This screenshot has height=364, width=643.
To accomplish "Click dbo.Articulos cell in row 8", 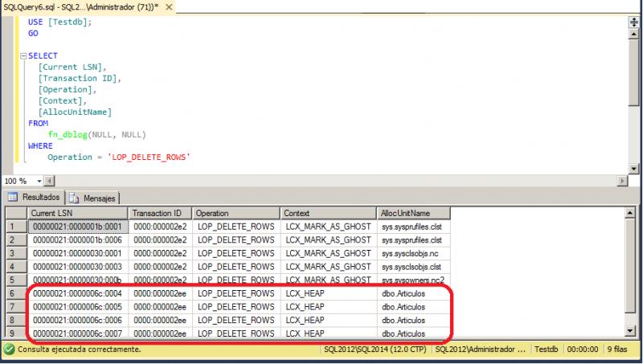I will point(413,320).
